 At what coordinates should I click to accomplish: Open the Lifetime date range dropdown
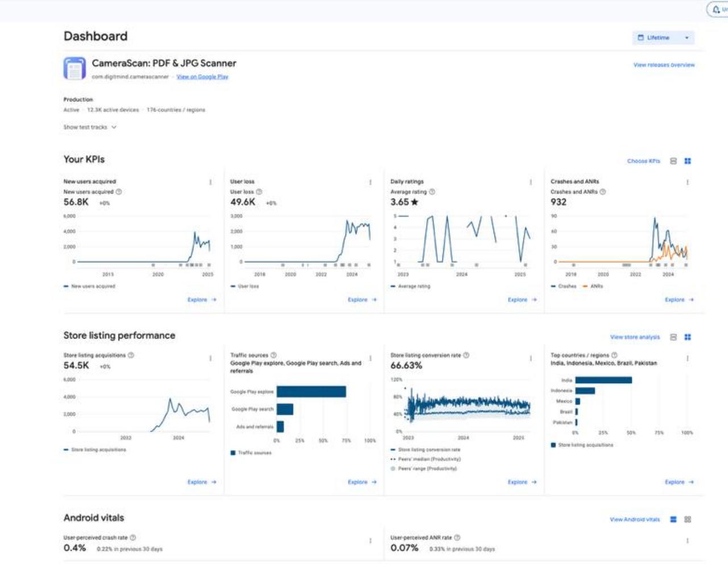(663, 38)
